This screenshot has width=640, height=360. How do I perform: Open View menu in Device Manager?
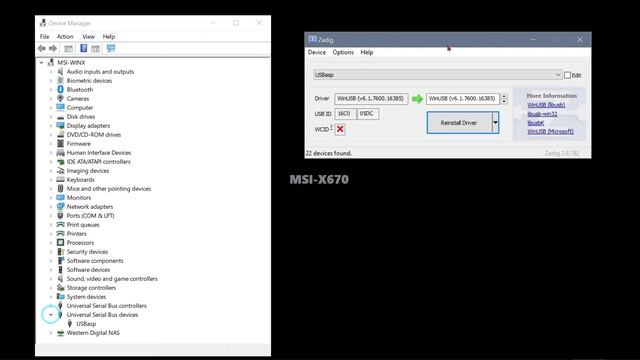click(89, 37)
